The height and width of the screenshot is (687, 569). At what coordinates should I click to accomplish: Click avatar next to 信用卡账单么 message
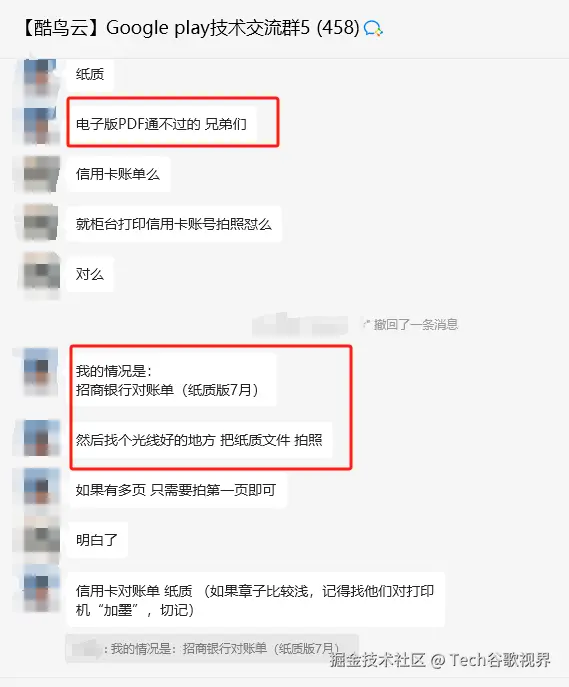pos(41,174)
